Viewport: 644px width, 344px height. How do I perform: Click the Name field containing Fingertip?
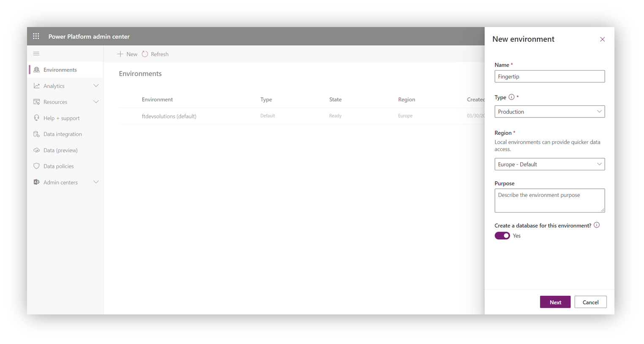pos(550,76)
